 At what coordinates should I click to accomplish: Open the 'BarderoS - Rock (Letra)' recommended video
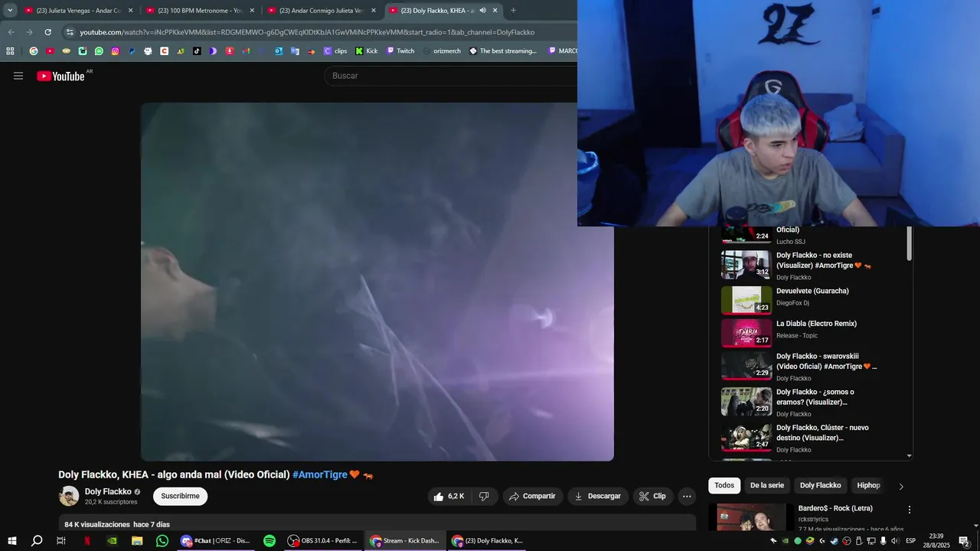coord(835,508)
